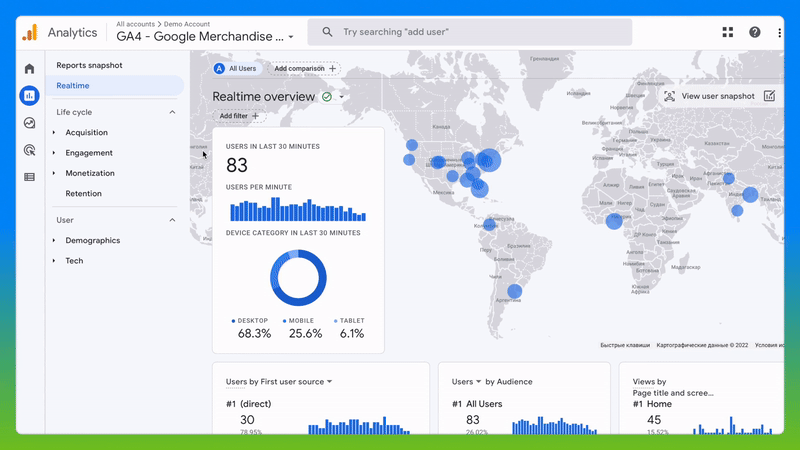Open the three-dot more options menu
The height and width of the screenshot is (450, 800).
point(779,33)
